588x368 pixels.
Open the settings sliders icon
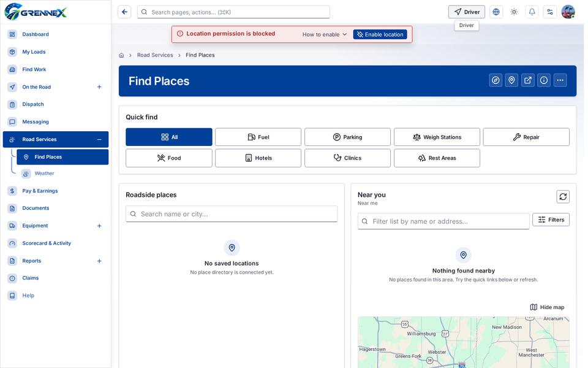(550, 12)
